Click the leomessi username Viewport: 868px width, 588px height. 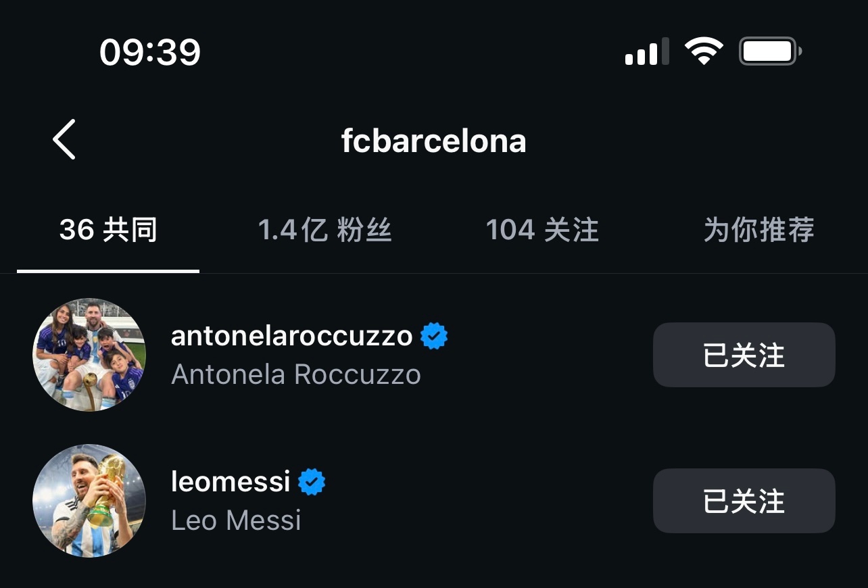click(231, 482)
